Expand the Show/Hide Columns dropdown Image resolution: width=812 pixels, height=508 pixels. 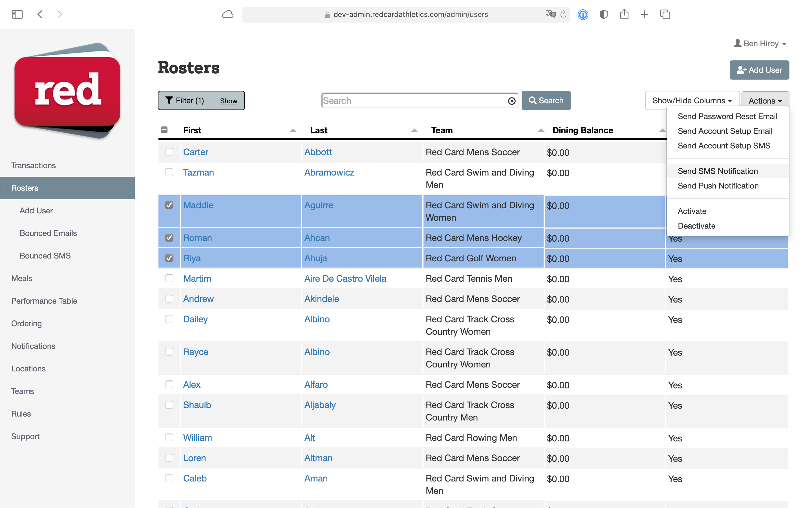point(692,100)
